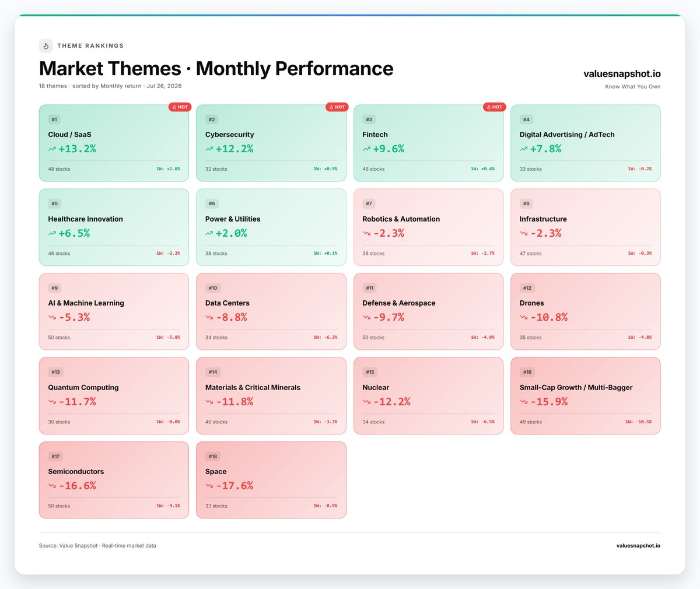Click the uptrend arrow on Power & Utilities
Image resolution: width=700 pixels, height=589 pixels.
pyautogui.click(x=209, y=233)
